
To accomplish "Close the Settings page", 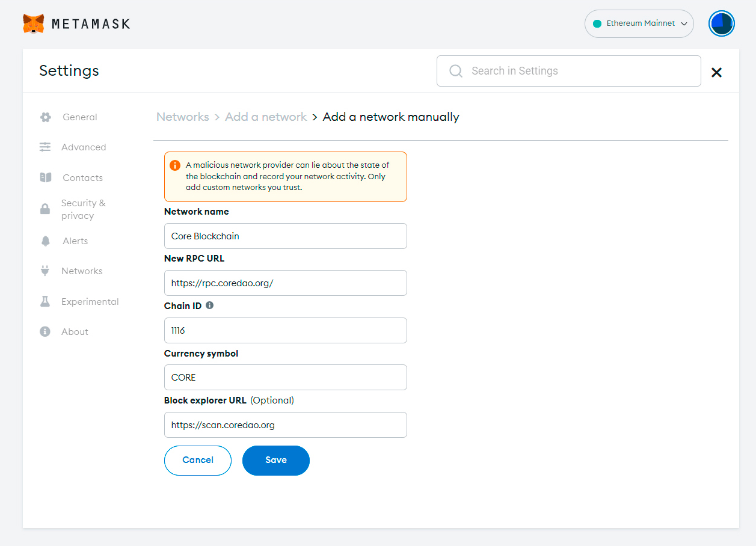I will 716,73.
